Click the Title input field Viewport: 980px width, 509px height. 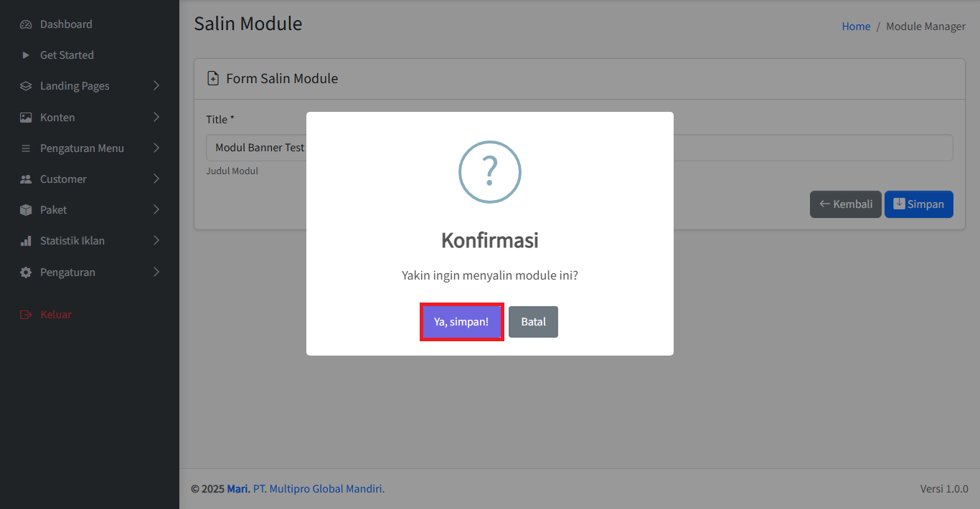pyautogui.click(x=789, y=148)
